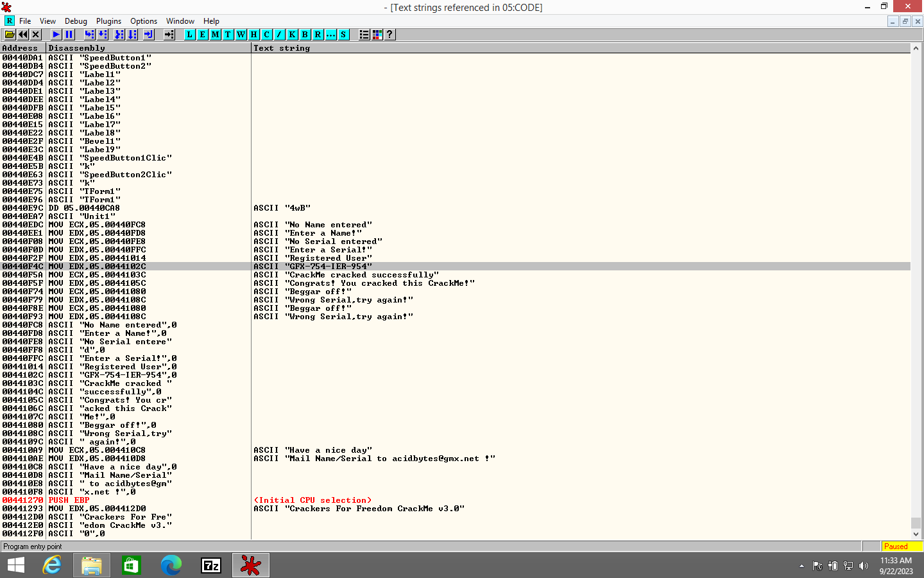Open the Windows Start button
The width and height of the screenshot is (924, 578).
click(16, 565)
